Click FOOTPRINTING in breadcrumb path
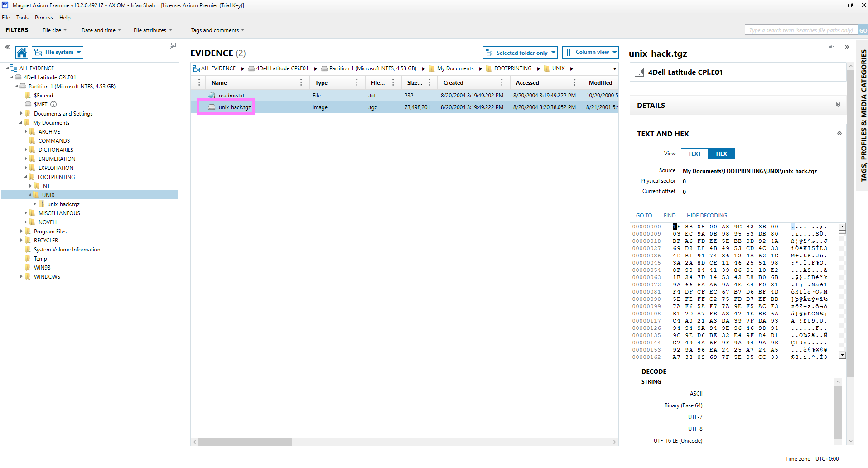Screen dimensions: 868x468 point(512,68)
